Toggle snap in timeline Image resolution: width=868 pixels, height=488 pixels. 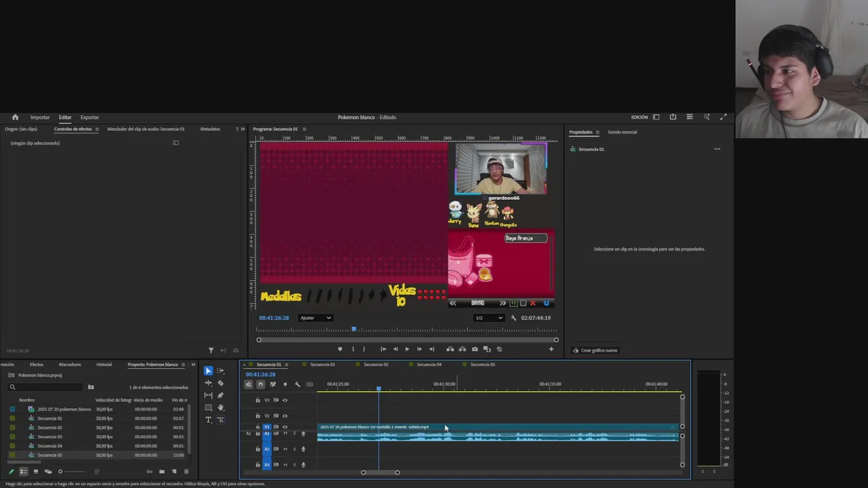click(x=260, y=384)
